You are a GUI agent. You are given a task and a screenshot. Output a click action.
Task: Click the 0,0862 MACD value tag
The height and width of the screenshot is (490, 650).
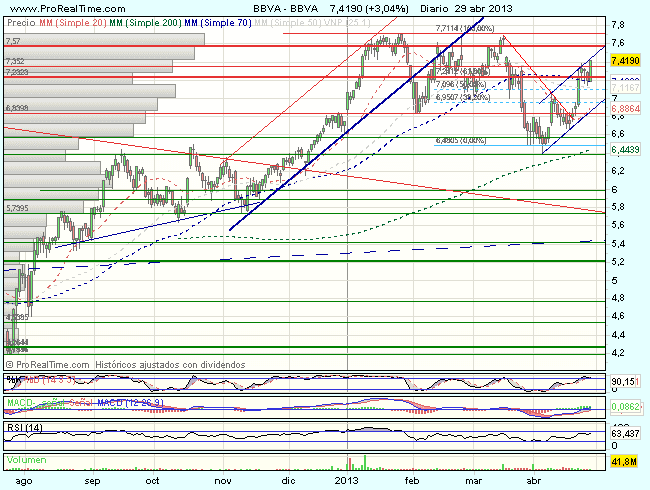[x=625, y=409]
